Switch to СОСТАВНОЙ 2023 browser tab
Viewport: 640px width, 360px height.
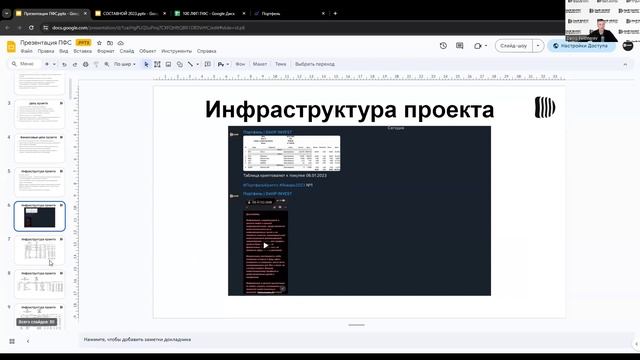pyautogui.click(x=131, y=13)
